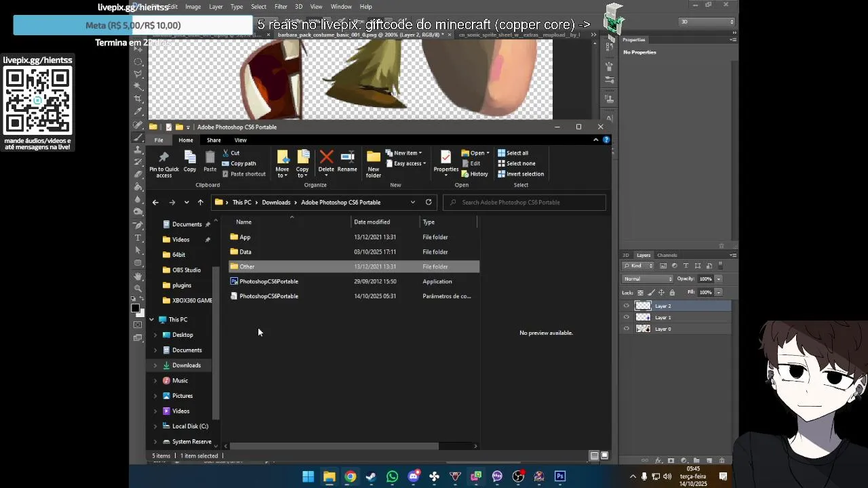
Task: Select the Brush tool in Photoshop
Action: tap(138, 137)
